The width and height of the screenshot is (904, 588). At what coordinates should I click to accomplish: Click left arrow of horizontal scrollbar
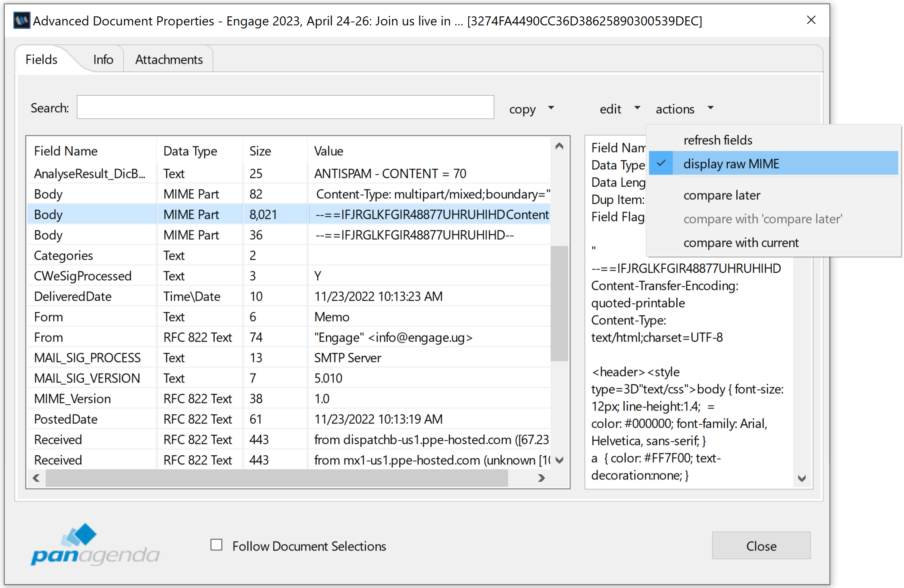[x=37, y=478]
